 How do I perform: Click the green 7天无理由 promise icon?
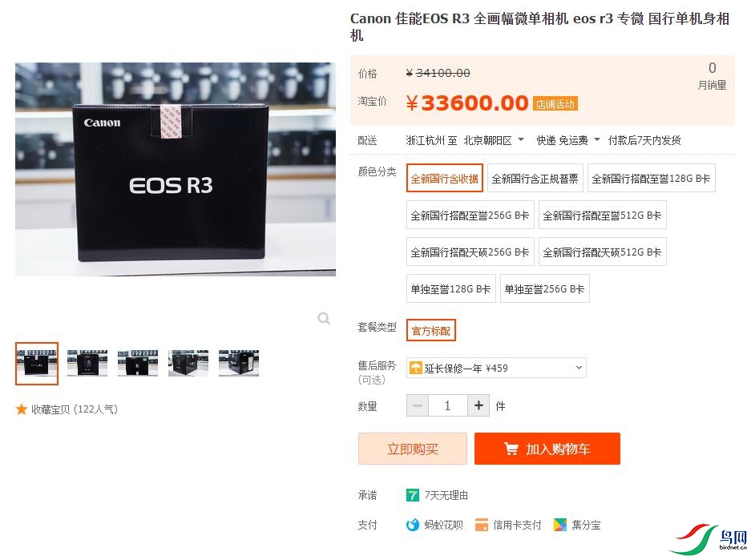tap(413, 495)
